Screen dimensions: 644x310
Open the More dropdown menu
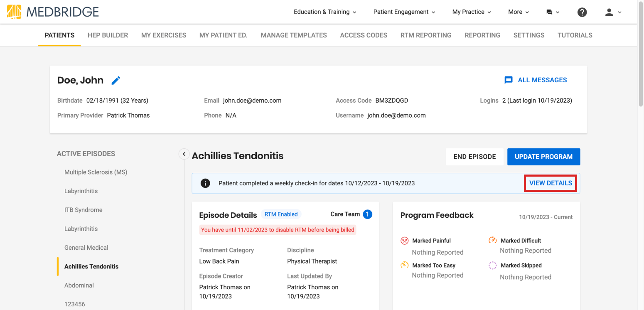519,12
